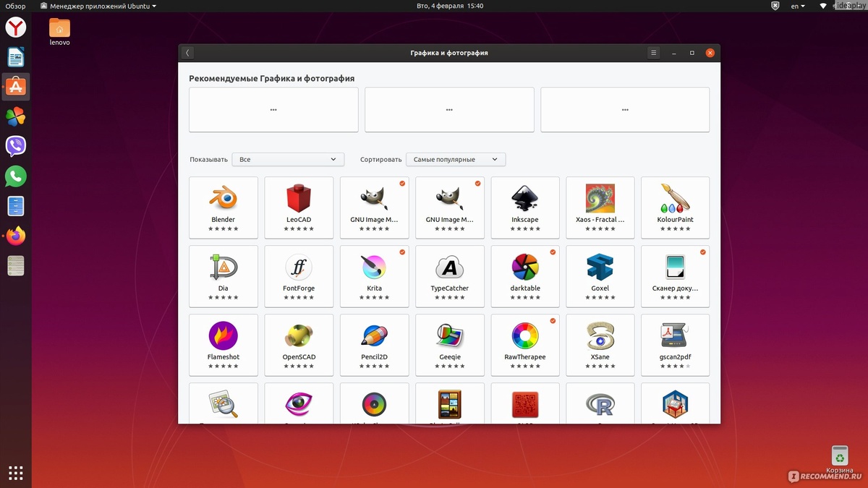Open the window hamburger menu
Viewport: 868px width, 488px height.
[x=654, y=53]
